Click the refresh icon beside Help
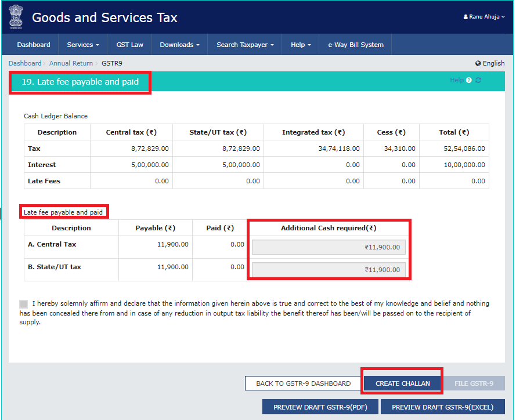516x420 pixels. 478,80
